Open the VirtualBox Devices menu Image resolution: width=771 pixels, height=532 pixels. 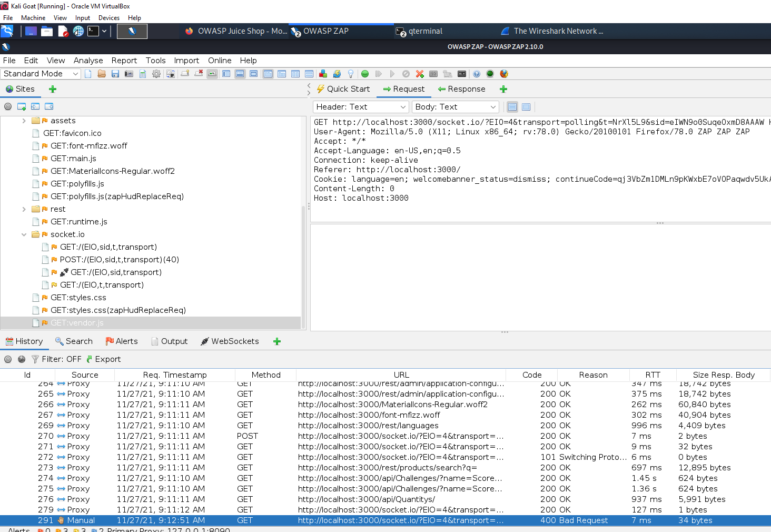coord(109,18)
